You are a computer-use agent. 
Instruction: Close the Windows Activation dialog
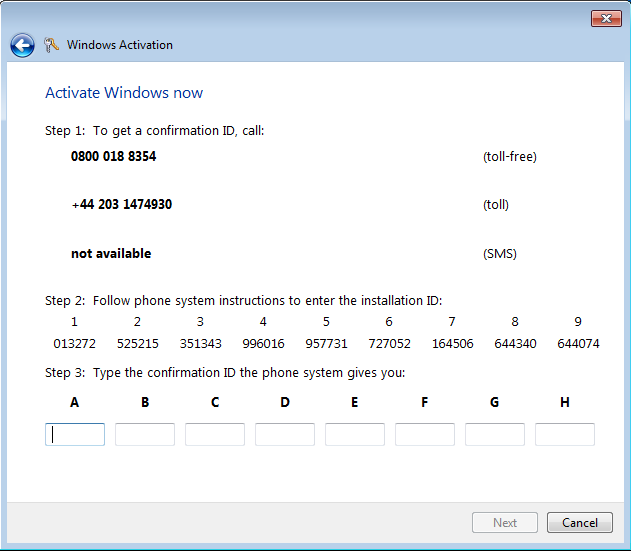click(606, 19)
